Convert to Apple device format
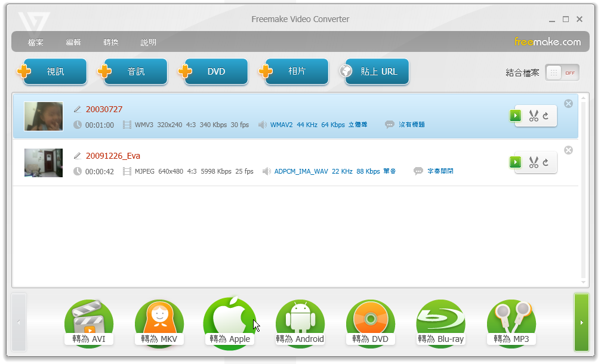The height and width of the screenshot is (364, 601). point(230,324)
